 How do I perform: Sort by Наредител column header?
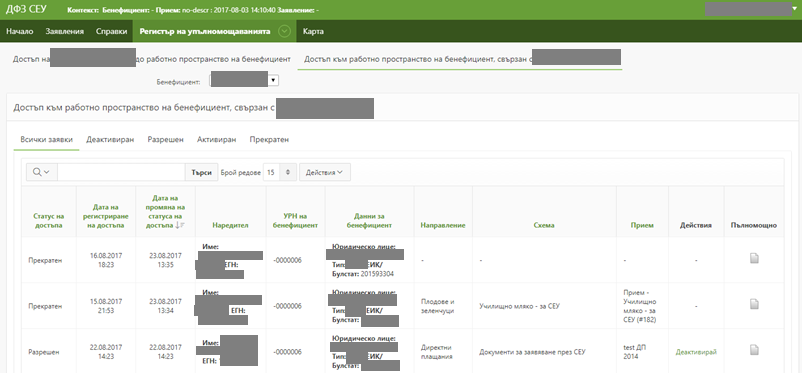[x=231, y=225]
